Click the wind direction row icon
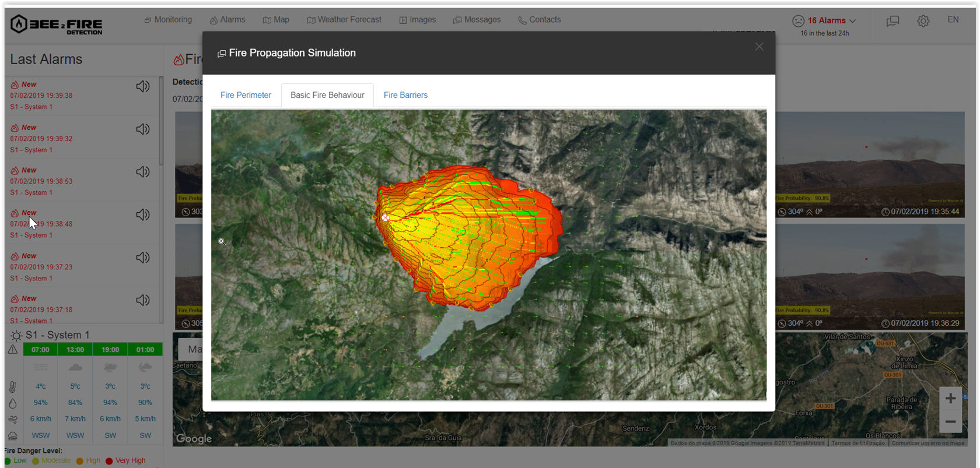 (x=13, y=435)
